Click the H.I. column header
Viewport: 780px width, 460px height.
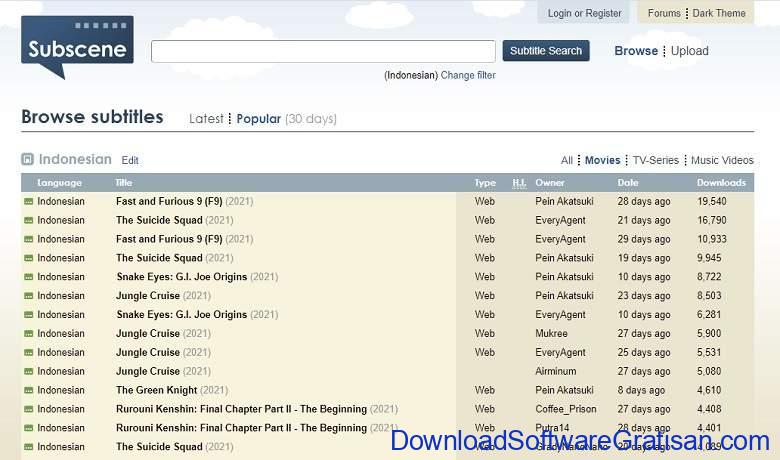click(519, 183)
